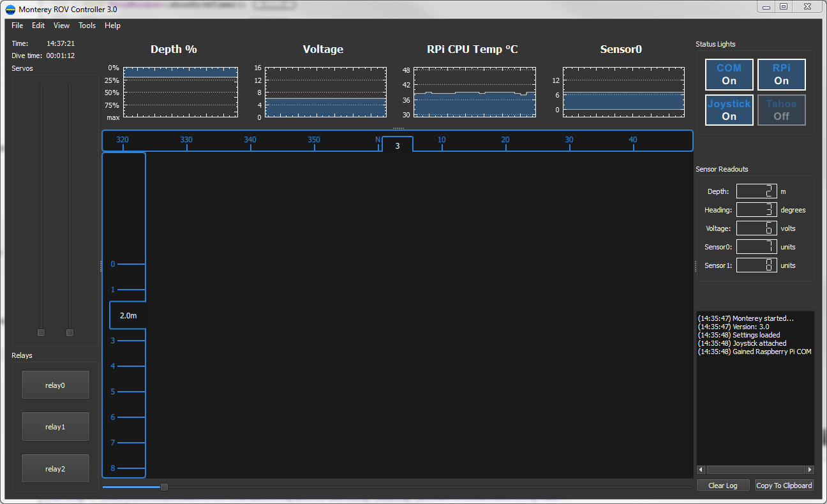The image size is (827, 504).
Task: Click the Depth LCD readout
Action: tap(757, 191)
